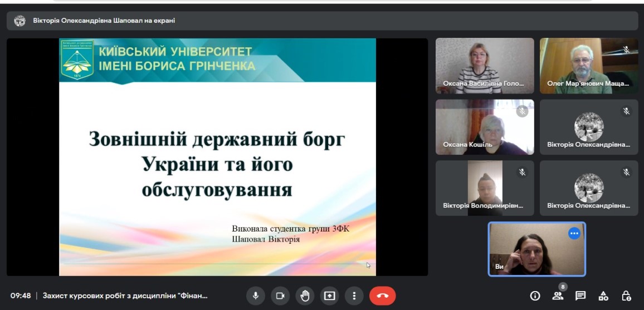Open host controls lock icon
Image resolution: width=644 pixels, height=310 pixels.
tap(626, 296)
